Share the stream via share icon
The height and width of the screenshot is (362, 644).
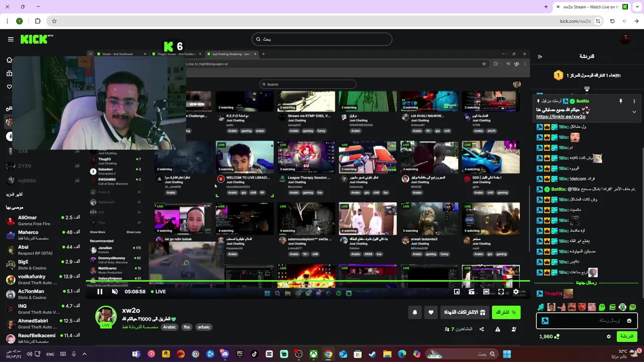point(481,329)
